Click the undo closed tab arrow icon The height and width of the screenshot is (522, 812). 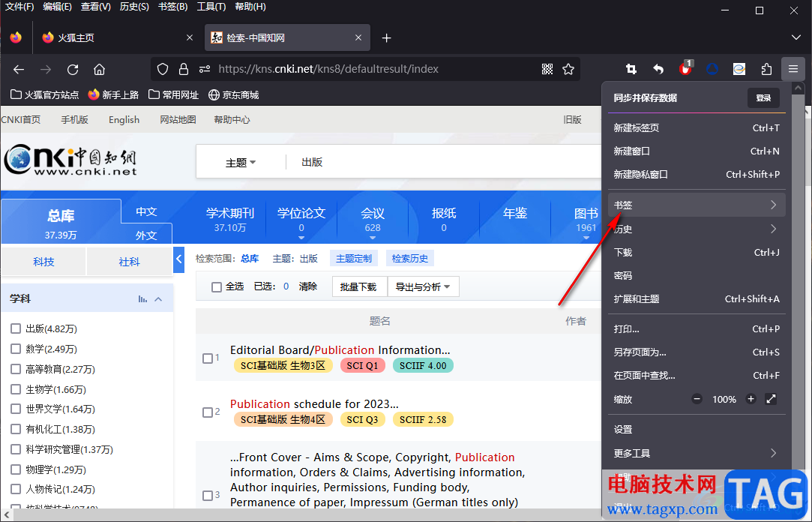[x=658, y=69]
